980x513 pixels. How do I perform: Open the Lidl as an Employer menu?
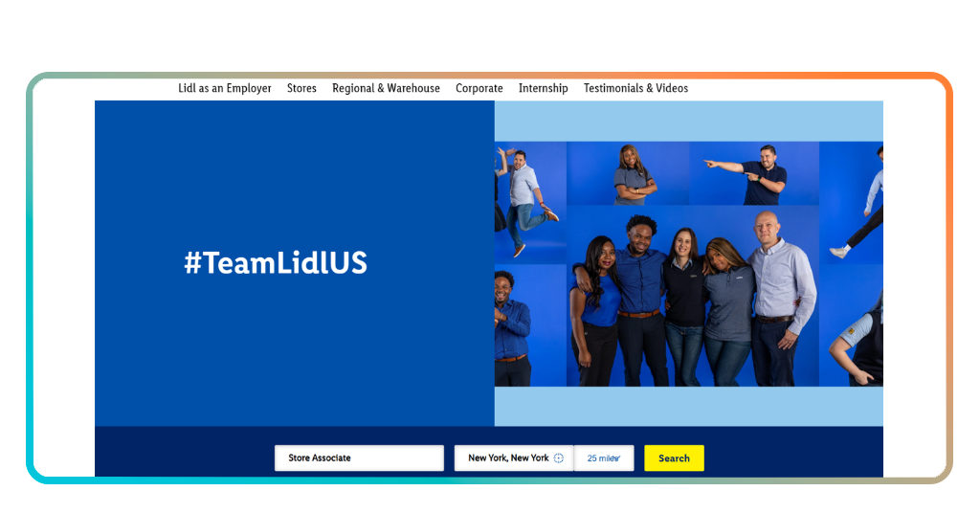pos(224,88)
